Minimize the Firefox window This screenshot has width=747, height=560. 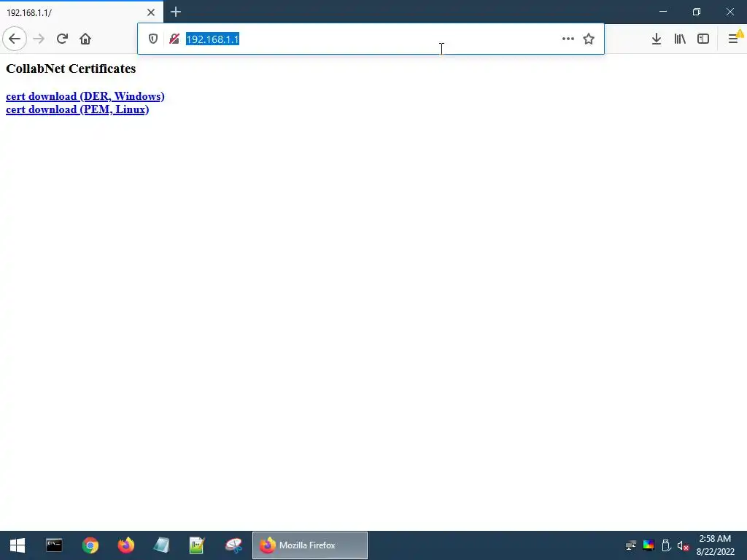[663, 12]
